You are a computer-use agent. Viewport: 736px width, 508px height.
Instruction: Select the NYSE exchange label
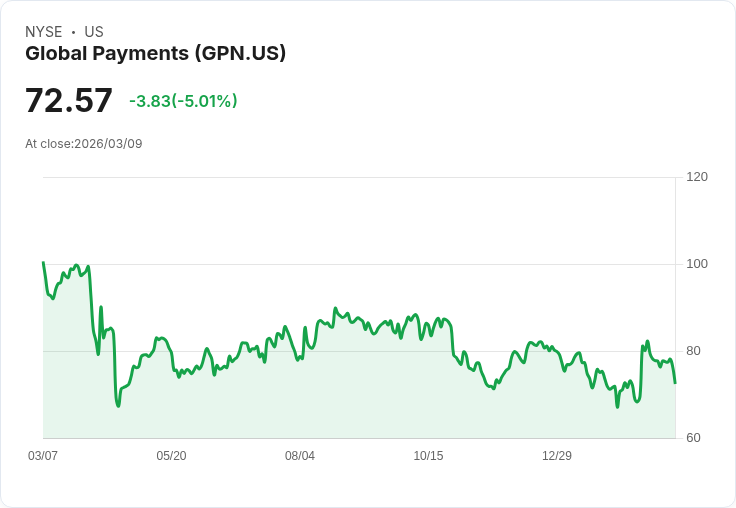pyautogui.click(x=44, y=32)
